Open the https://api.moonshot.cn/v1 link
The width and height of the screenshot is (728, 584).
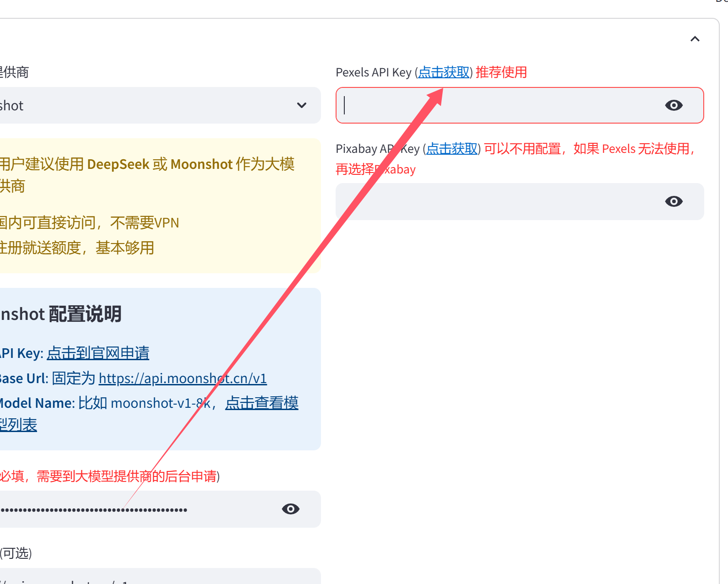tap(183, 379)
